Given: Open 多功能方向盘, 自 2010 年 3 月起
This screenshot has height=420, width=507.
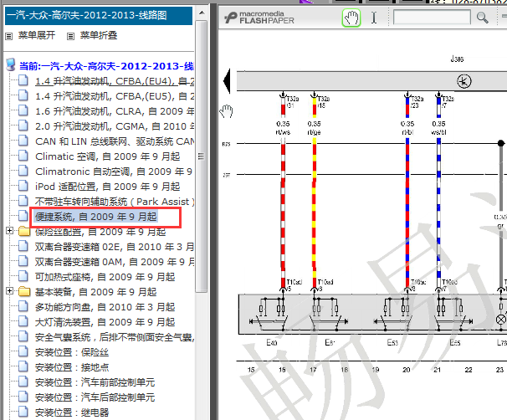Looking at the screenshot, I should pyautogui.click(x=105, y=307).
